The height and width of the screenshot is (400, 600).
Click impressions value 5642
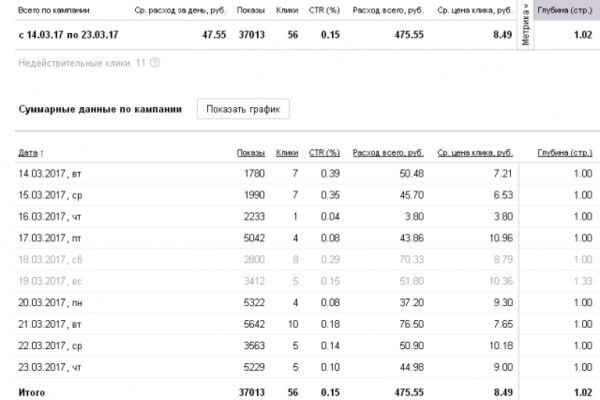click(x=254, y=324)
